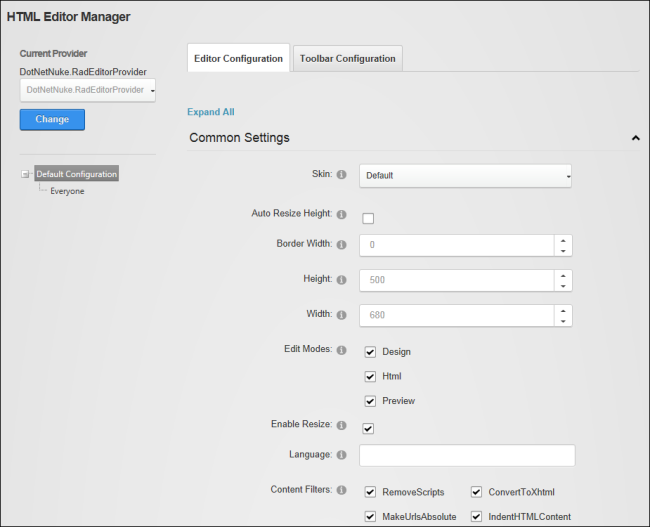Click the blue Change button

tap(52, 119)
